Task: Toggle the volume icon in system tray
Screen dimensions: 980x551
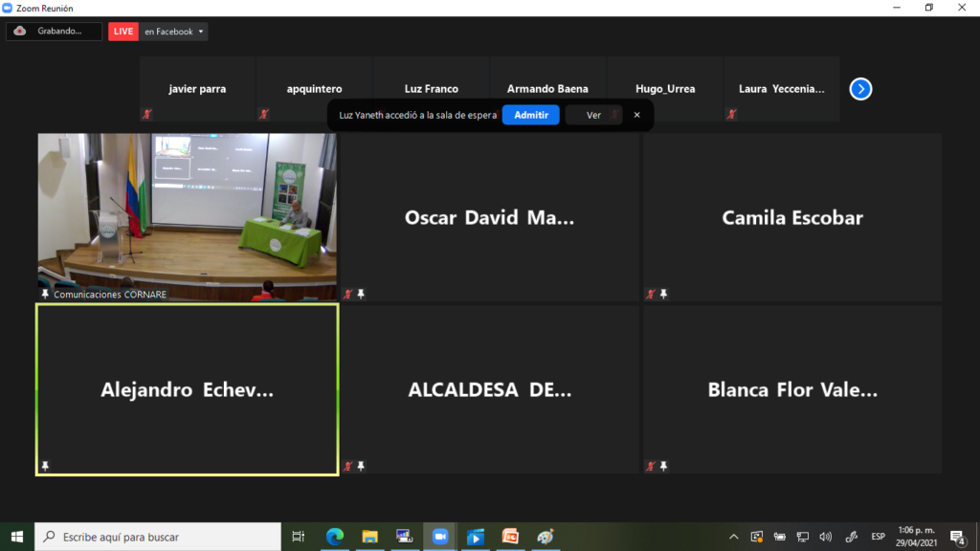Action: click(x=825, y=537)
